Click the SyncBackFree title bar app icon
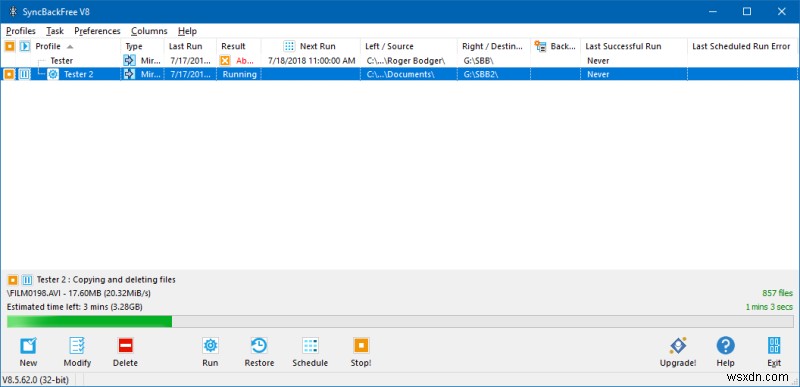 (x=13, y=12)
